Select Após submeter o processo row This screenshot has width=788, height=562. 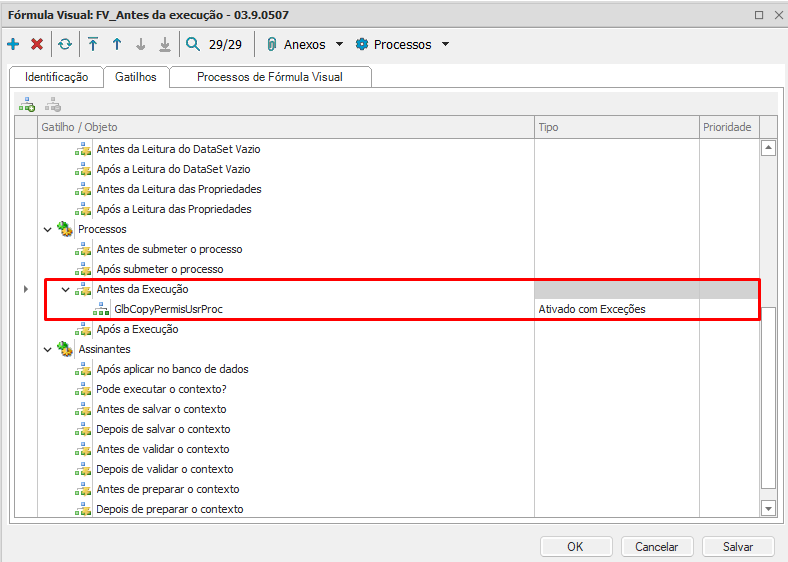coord(399,269)
